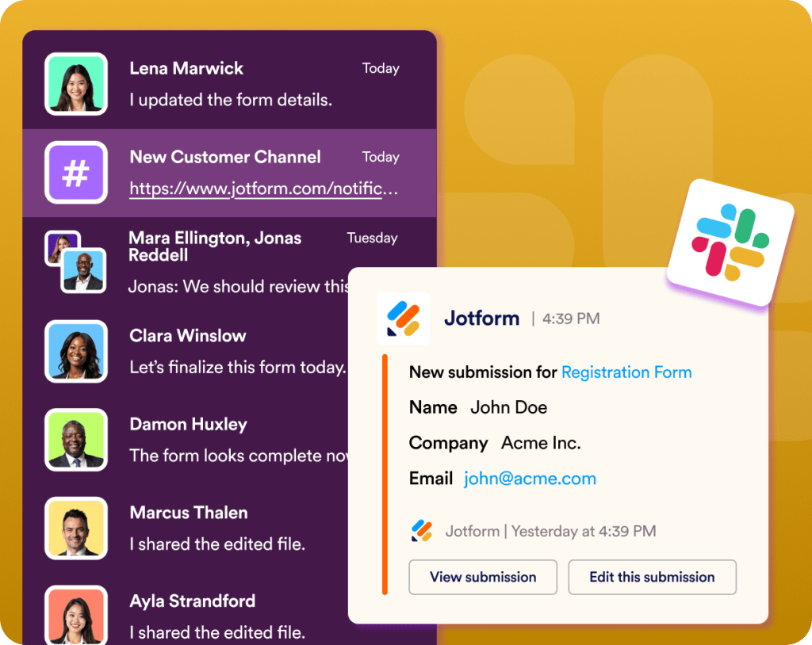
Task: Click the Jotform app name in message header
Action: (482, 318)
